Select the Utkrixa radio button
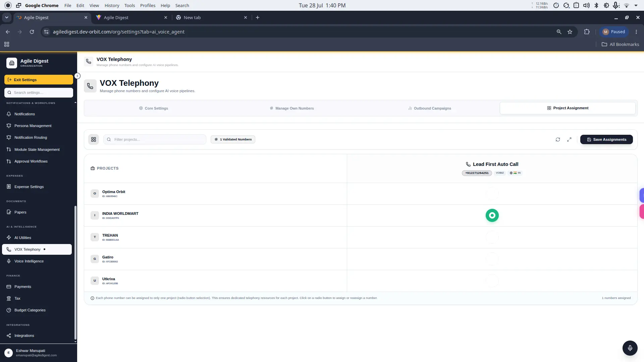The height and width of the screenshot is (362, 644). (492, 281)
